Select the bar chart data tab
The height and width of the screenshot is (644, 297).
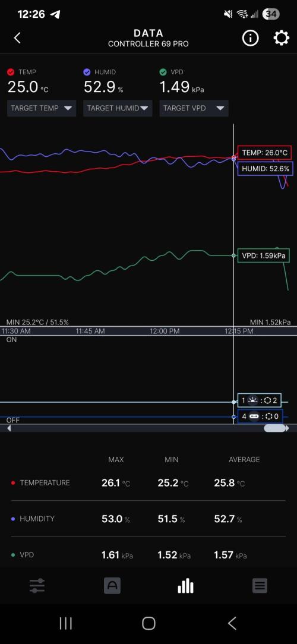click(x=185, y=586)
